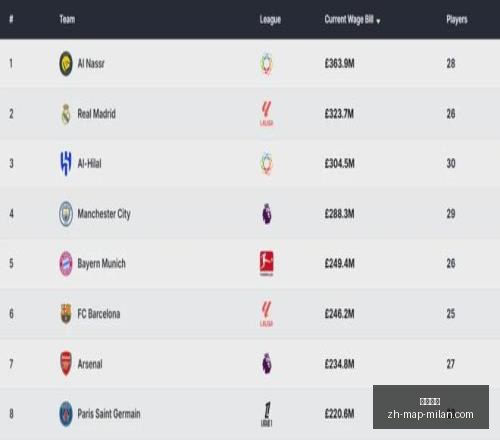The image size is (500, 440).
Task: Open the Bayern Munich team link
Action: [102, 264]
